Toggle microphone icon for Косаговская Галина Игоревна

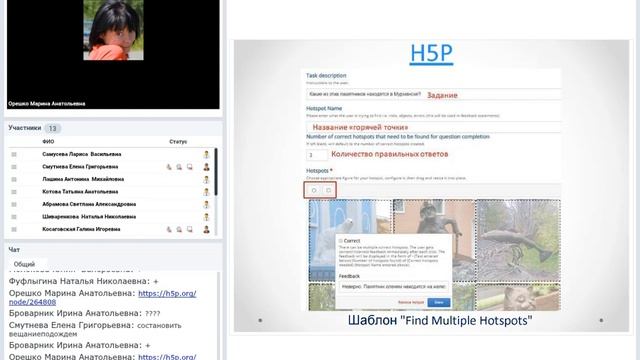pos(169,229)
